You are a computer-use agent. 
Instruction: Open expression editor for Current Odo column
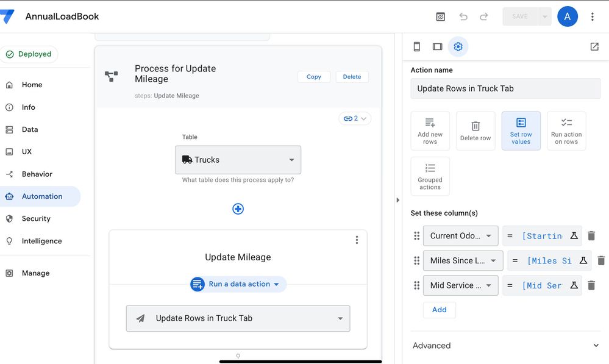tap(574, 236)
